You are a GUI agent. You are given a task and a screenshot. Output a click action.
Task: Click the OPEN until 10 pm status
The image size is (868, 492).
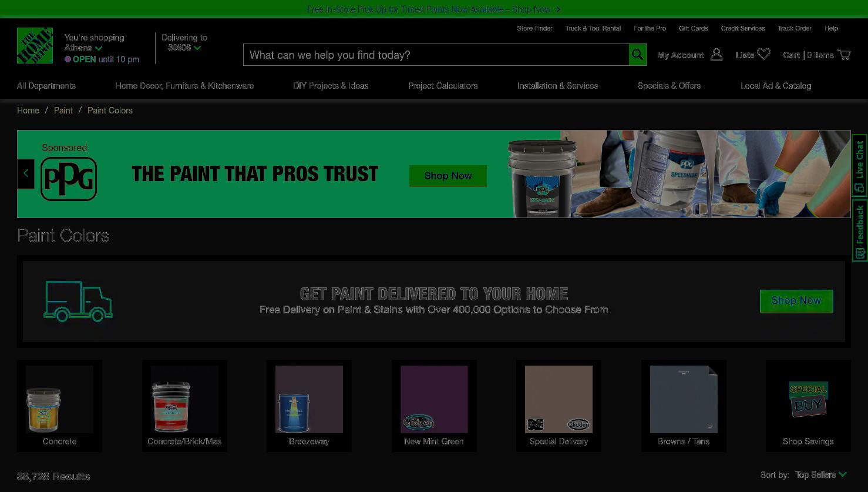click(102, 59)
